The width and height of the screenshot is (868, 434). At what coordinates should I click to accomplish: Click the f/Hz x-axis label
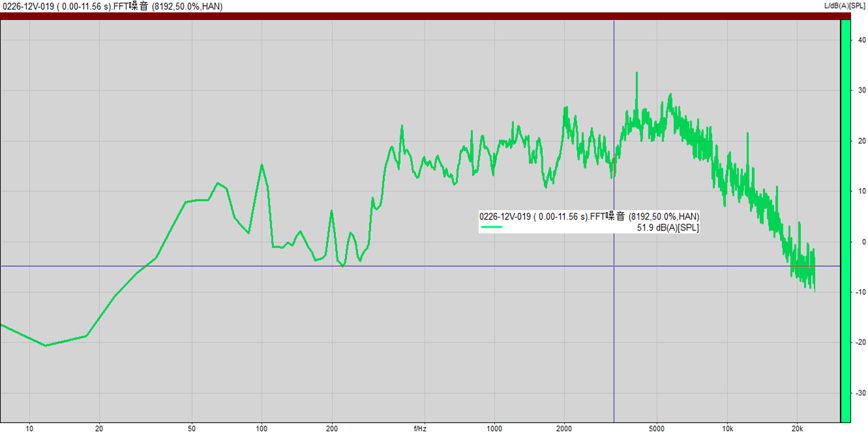[420, 429]
